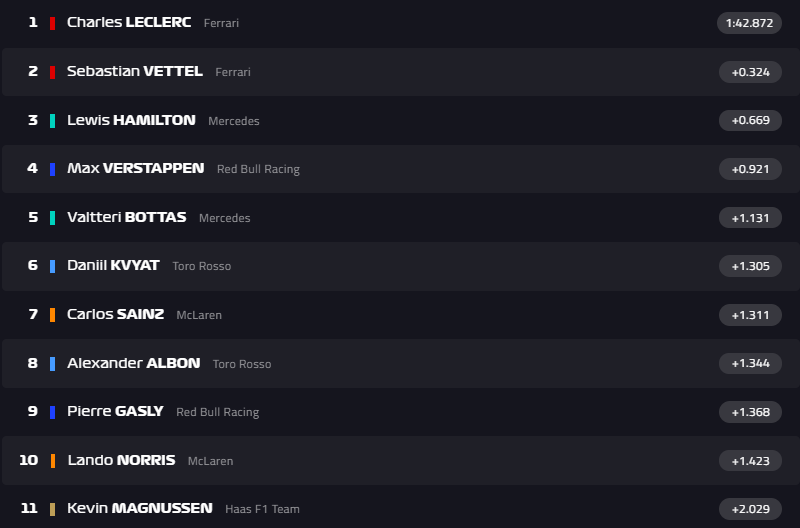Click Toro Rosso team label beside Albon

[241, 364]
